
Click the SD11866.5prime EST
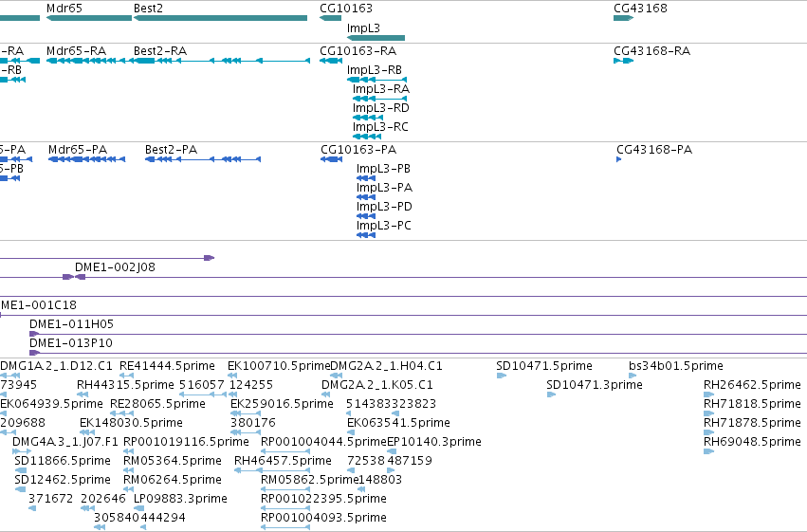pos(63,461)
